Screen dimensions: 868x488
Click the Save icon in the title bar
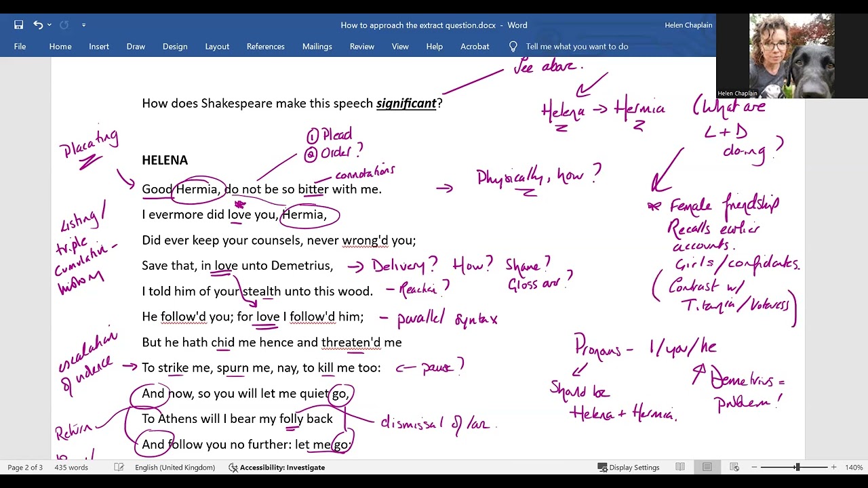(x=19, y=25)
